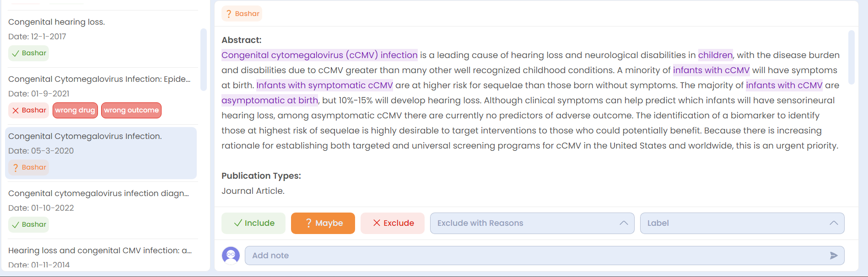Mark the article as Include
Viewport: 868px width, 277px height.
coord(253,223)
